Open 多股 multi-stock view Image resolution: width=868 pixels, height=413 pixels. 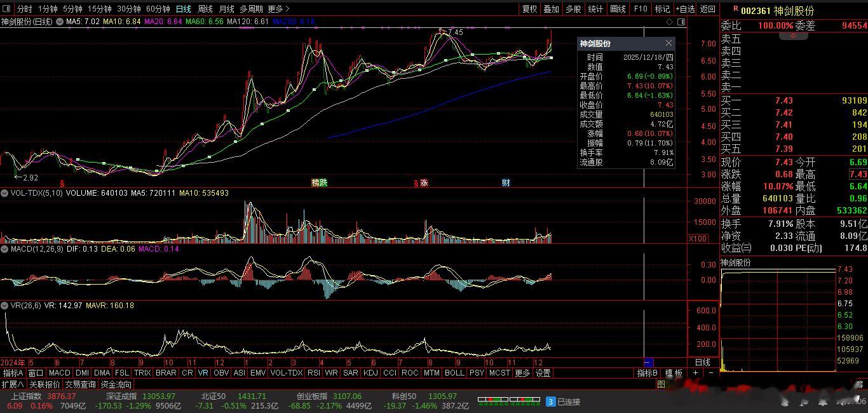[573, 9]
